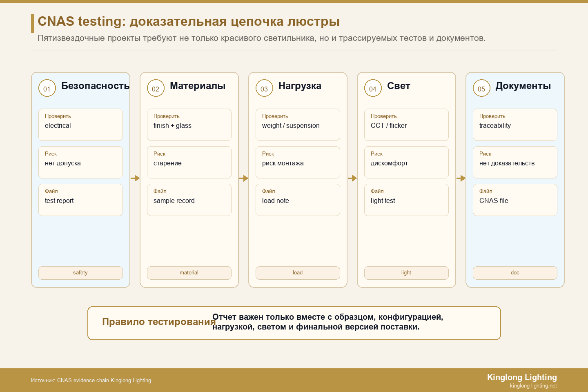Image resolution: width=588 pixels, height=392 pixels.
Task: Click the 02 step number circle
Action: [156, 88]
